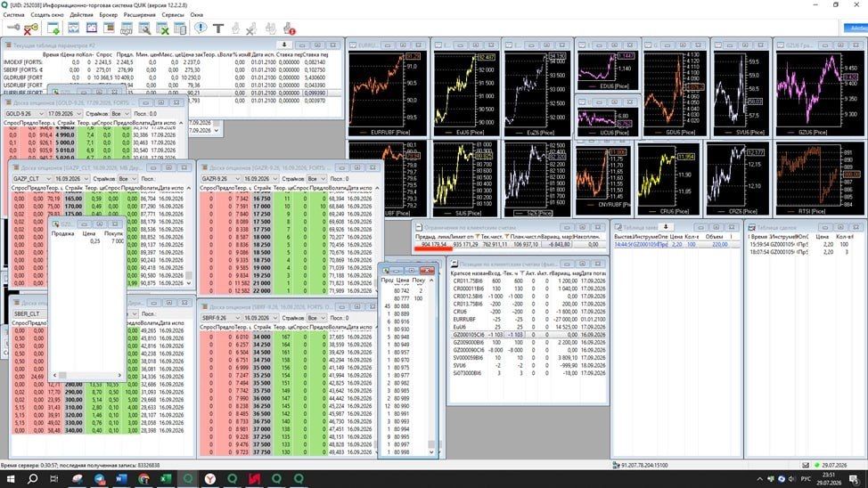Click vertical scrollbar of GAZP_CLT options board
This screenshot has height=488, width=868.
click(189, 235)
